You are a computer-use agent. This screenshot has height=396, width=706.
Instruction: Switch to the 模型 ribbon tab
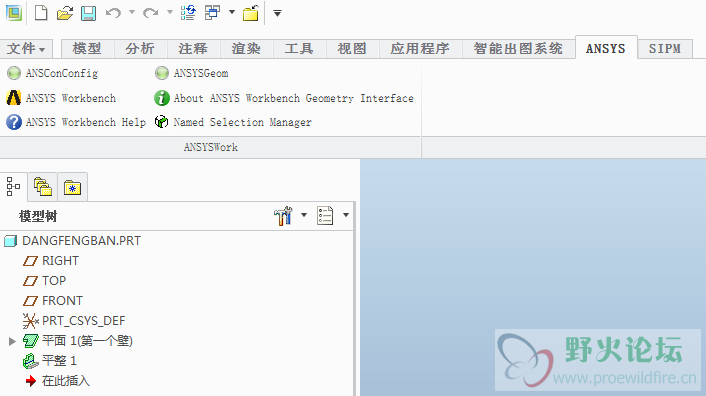click(87, 49)
